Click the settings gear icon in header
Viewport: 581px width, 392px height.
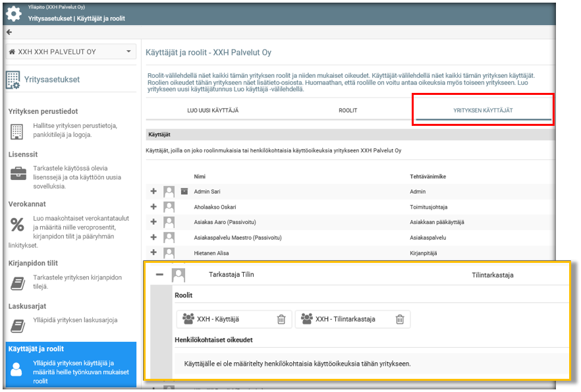coord(13,13)
